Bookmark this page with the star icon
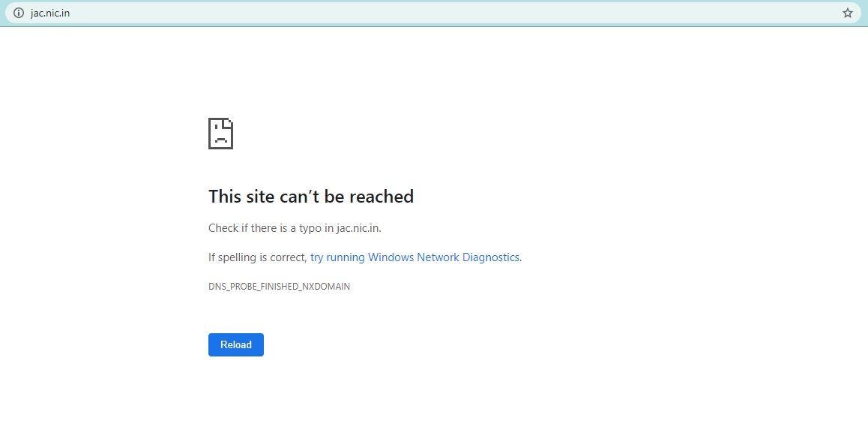868x427 pixels. pos(848,13)
